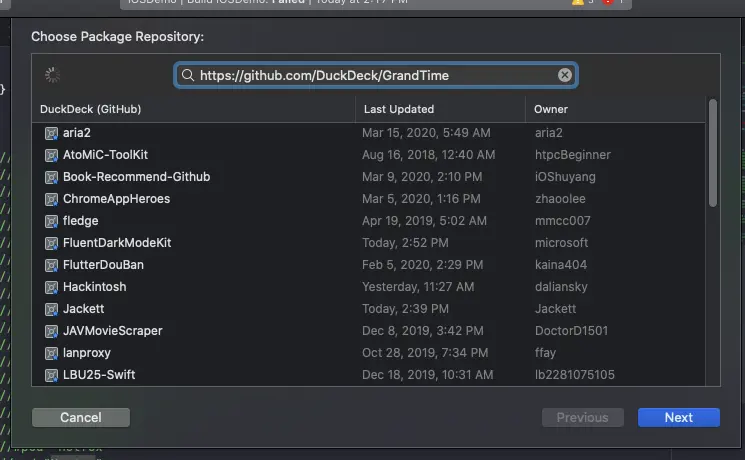The image size is (745, 460).
Task: Click the date Mar 9, 2020, 2:10 PM
Action: 422,177
